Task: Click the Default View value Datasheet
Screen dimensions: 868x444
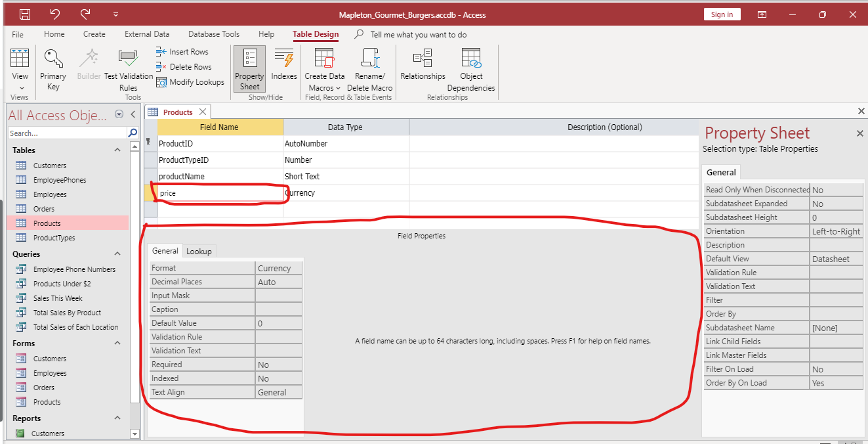Action: click(836, 259)
